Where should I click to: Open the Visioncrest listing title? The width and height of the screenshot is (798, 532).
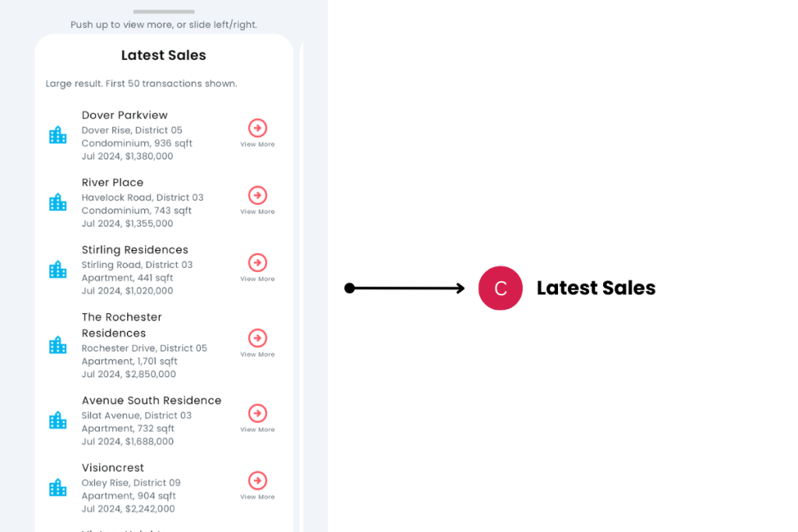point(113,468)
